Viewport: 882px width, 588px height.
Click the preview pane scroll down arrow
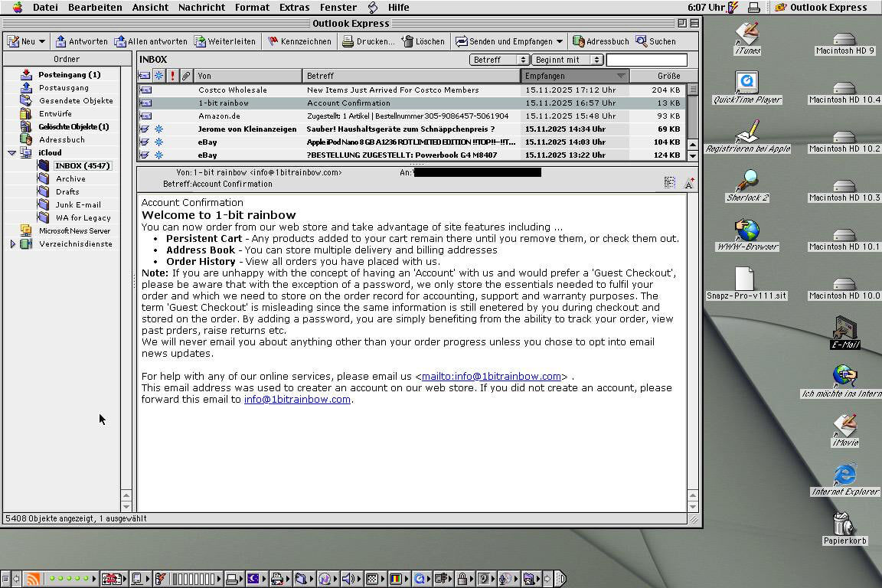(x=693, y=506)
